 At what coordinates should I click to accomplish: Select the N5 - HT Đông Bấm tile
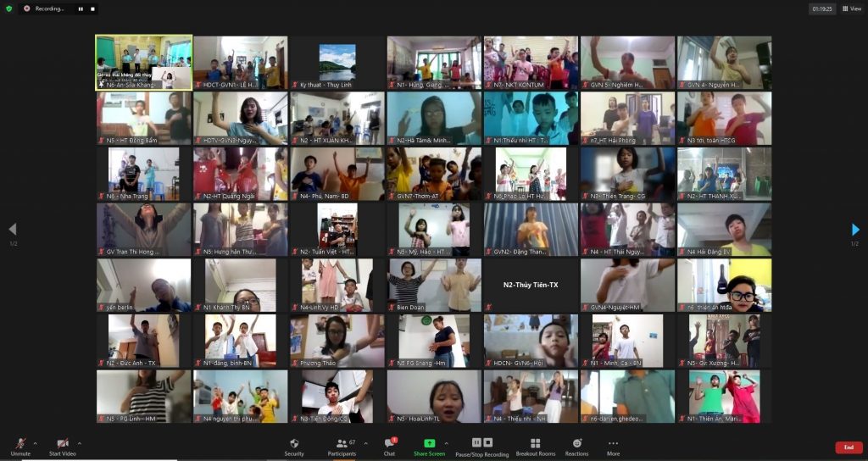coord(144,118)
